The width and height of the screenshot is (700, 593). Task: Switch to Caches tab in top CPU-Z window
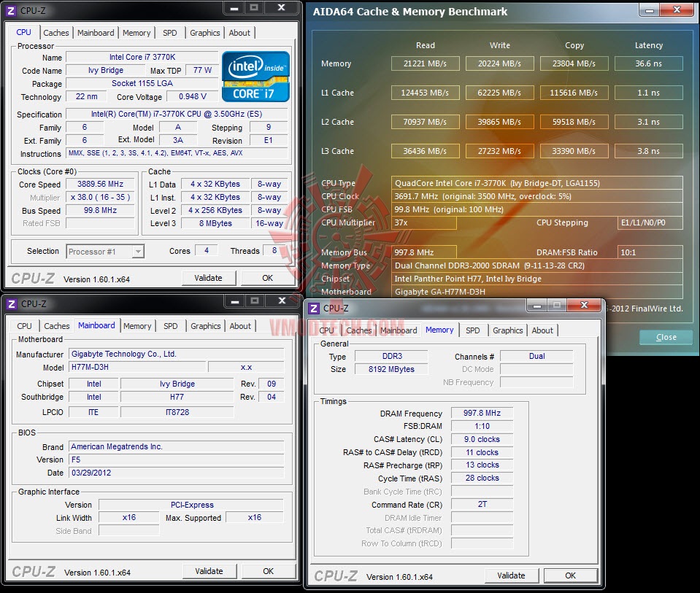tap(55, 33)
